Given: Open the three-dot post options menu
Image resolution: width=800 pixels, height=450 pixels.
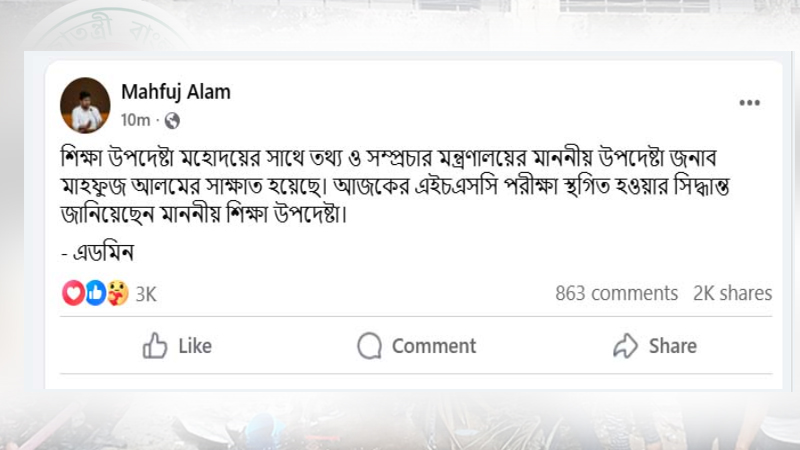Looking at the screenshot, I should [x=749, y=103].
